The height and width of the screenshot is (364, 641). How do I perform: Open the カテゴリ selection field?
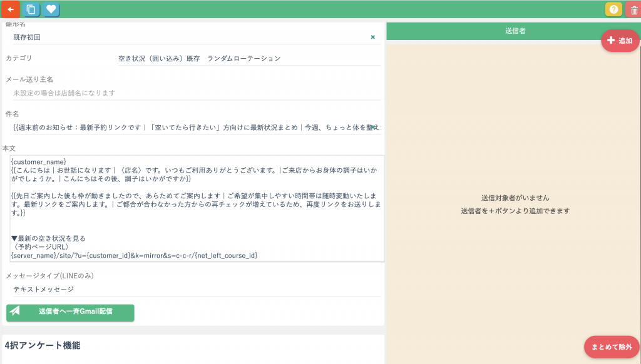pos(249,58)
